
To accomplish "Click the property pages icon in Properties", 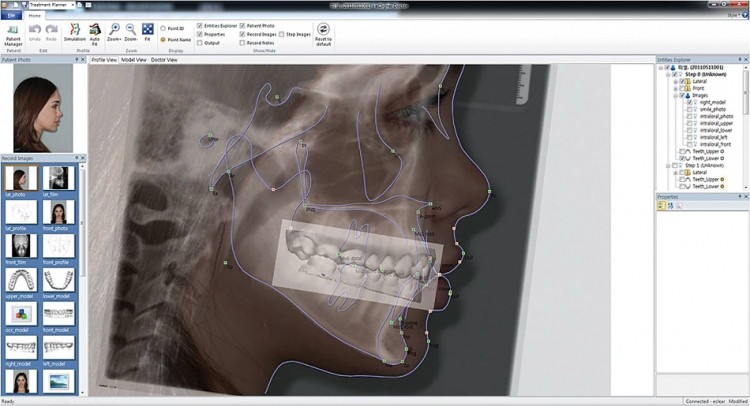I will 679,206.
